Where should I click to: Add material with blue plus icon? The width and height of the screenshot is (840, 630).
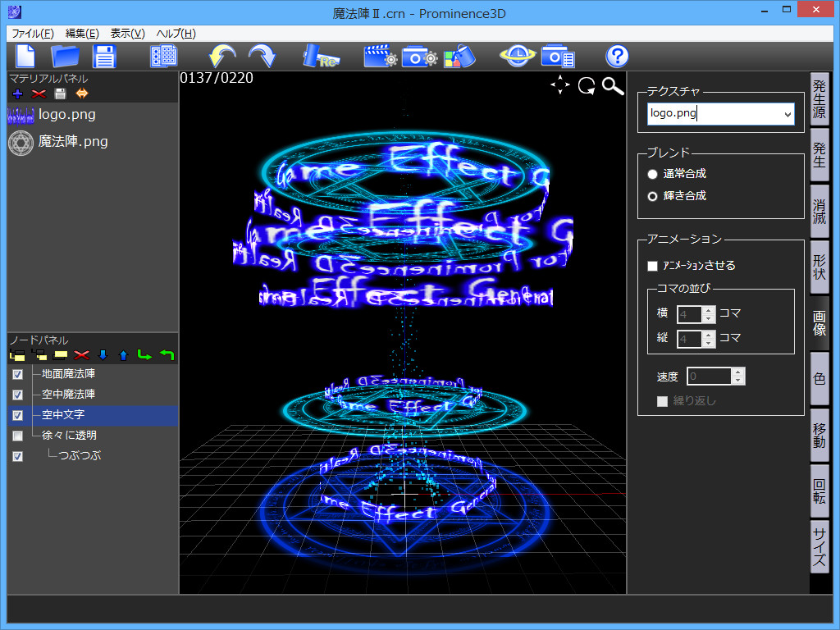(18, 94)
